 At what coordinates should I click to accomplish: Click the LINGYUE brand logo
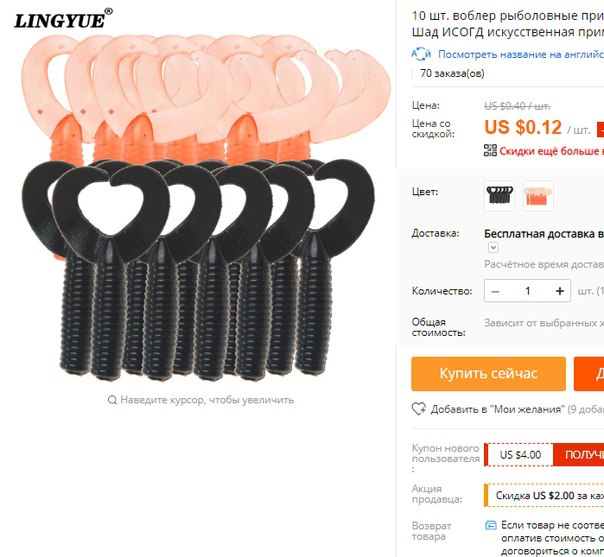63,18
